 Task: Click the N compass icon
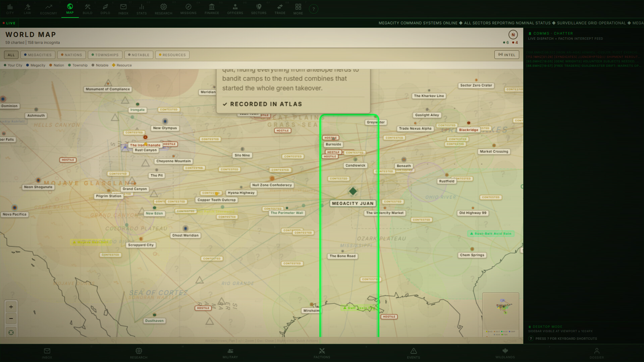pyautogui.click(x=513, y=35)
